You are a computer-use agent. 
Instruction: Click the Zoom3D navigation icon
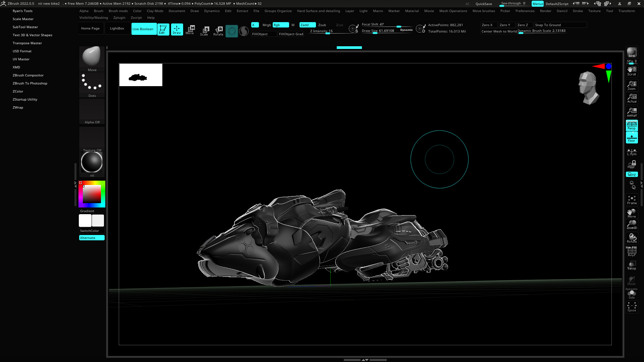click(x=632, y=225)
